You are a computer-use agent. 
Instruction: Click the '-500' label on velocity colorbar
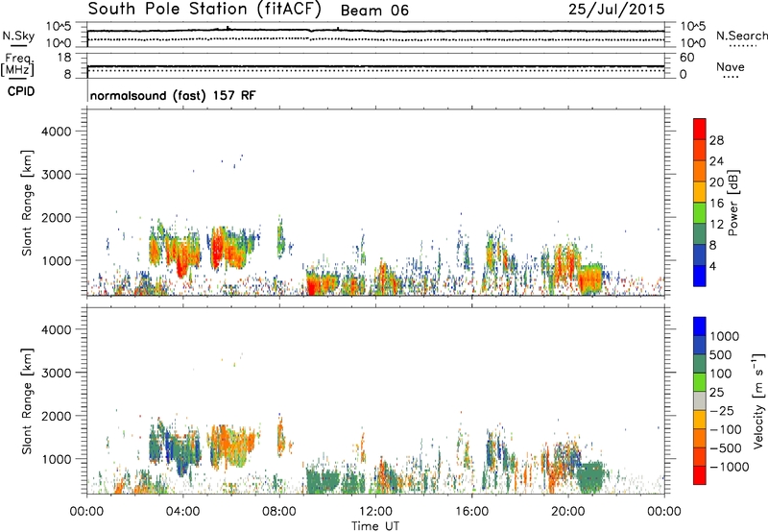tap(726, 448)
